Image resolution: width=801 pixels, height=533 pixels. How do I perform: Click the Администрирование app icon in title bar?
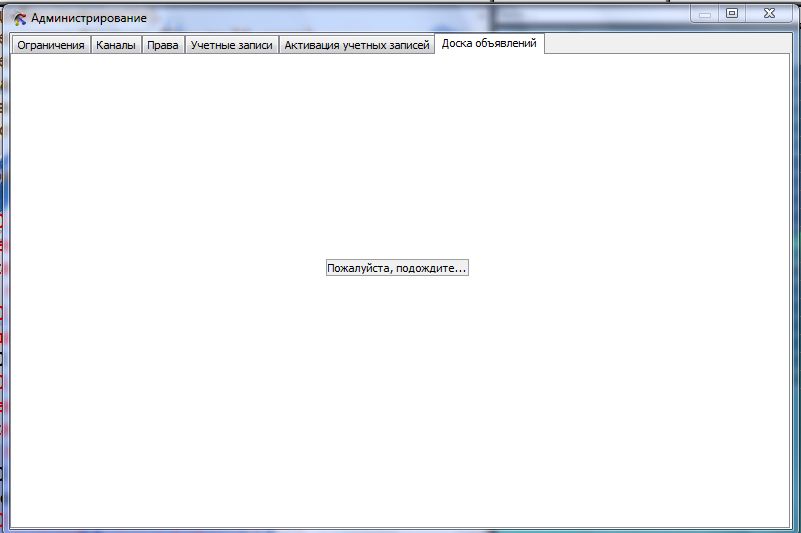(19, 18)
